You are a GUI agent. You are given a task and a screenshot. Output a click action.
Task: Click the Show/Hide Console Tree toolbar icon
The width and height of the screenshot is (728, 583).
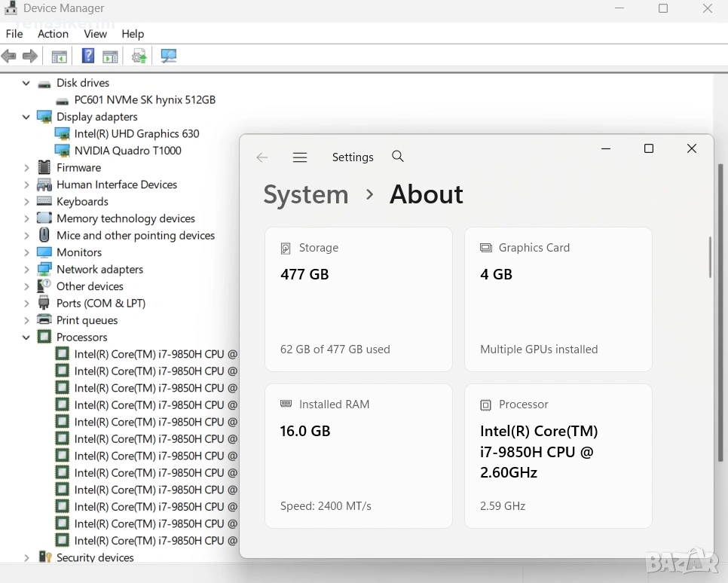[x=59, y=56]
